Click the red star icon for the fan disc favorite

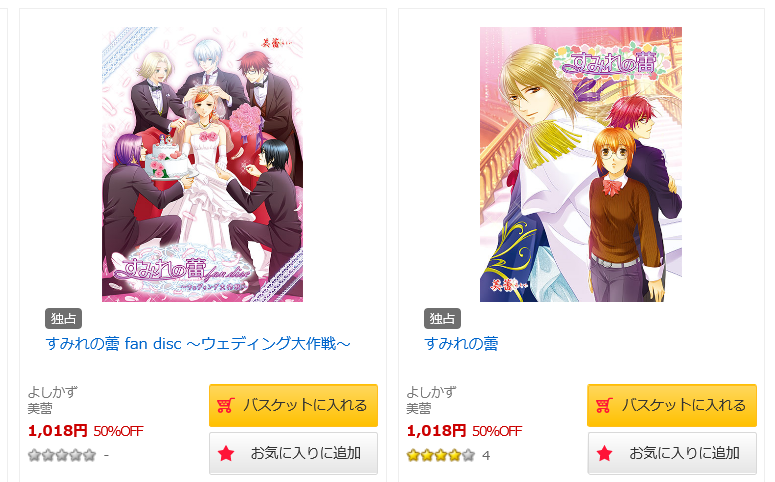click(226, 453)
